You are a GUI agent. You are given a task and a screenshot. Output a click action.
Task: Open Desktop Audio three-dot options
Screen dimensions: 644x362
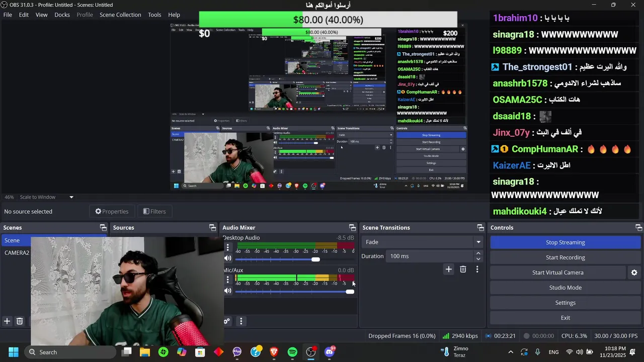tap(227, 247)
